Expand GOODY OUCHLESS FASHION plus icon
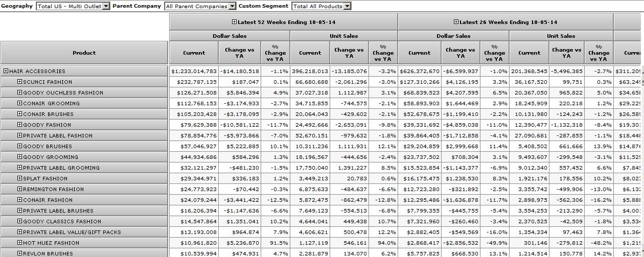This screenshot has width=644, height=257. 20,92
